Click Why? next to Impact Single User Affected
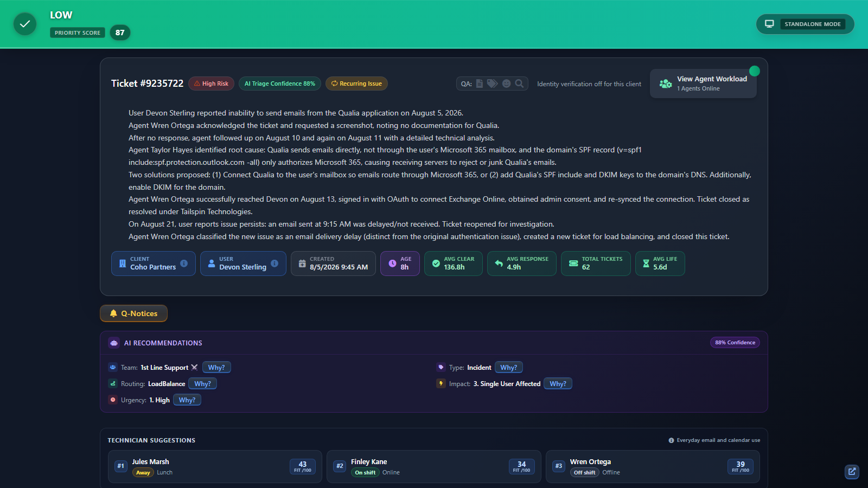868x488 pixels. coord(558,384)
